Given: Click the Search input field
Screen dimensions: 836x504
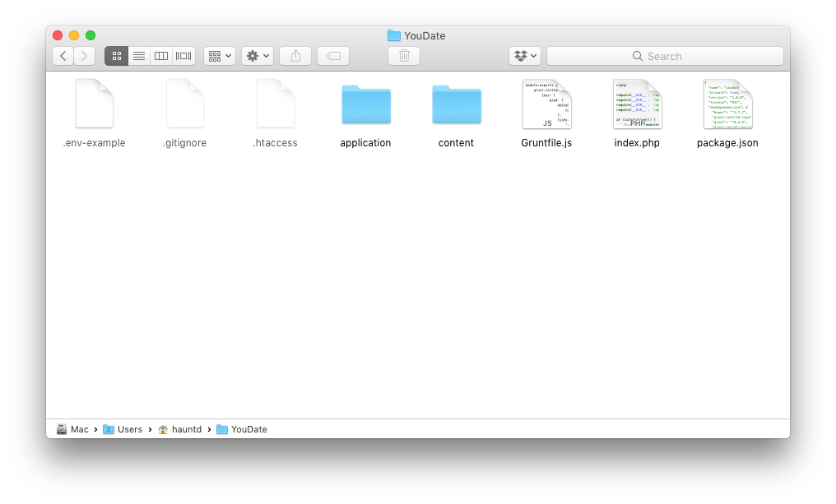Looking at the screenshot, I should [665, 56].
